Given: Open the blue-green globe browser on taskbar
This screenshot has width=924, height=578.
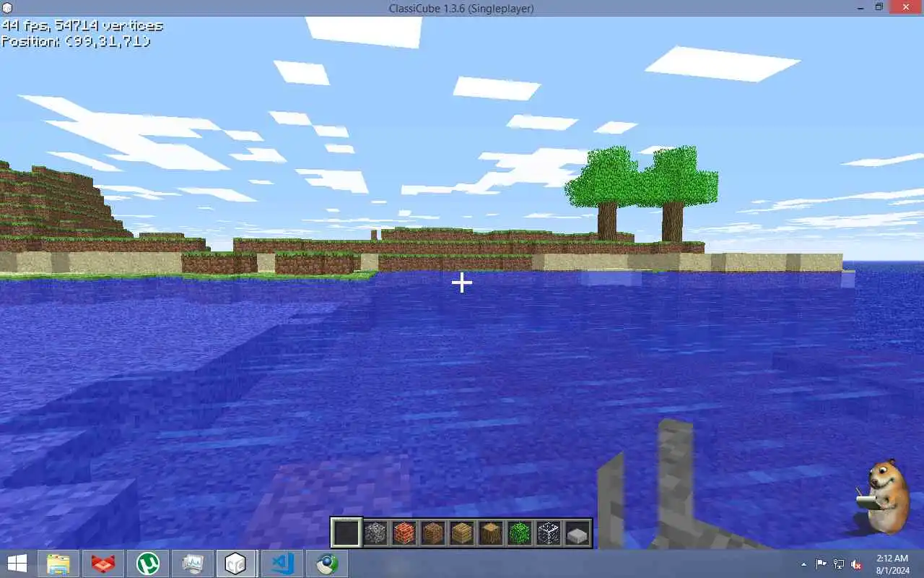Looking at the screenshot, I should point(327,564).
